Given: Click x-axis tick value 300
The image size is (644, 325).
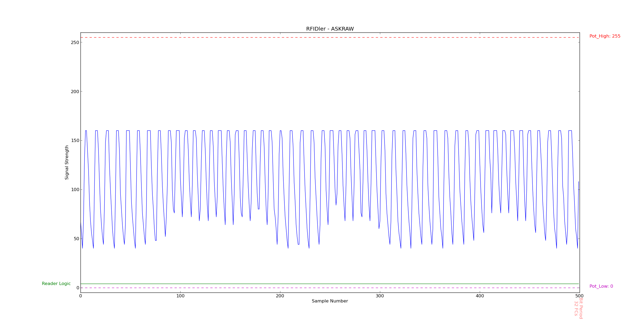Looking at the screenshot, I should 380,296.
